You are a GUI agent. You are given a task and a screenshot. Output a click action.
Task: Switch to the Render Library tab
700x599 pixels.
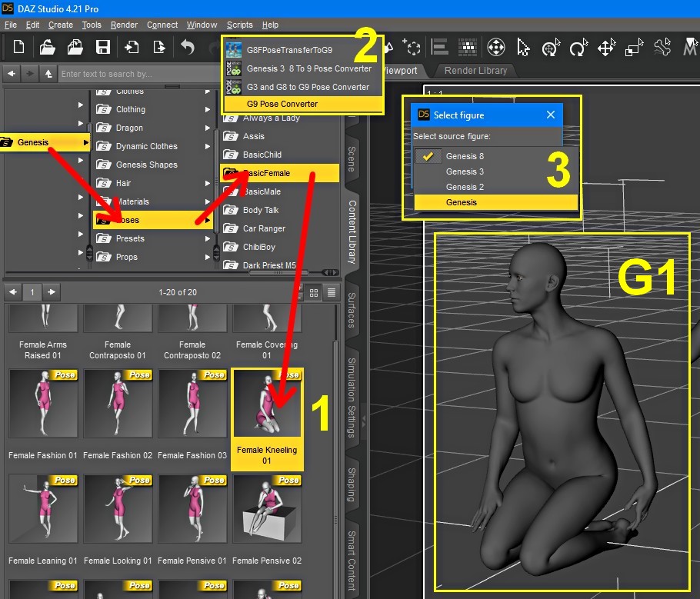click(x=475, y=71)
